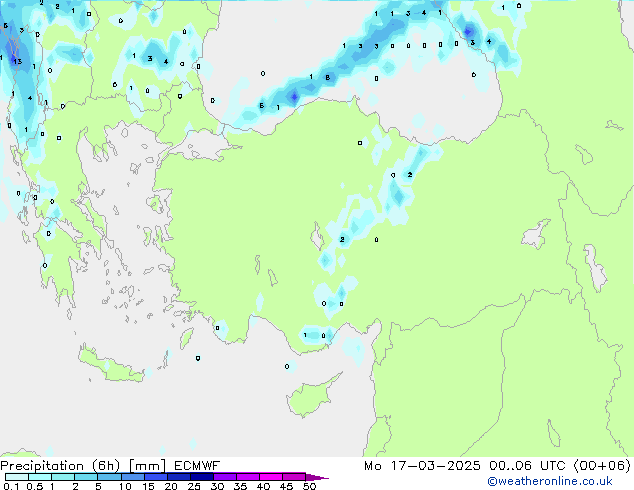Image resolution: width=634 pixels, height=490 pixels.
Task: Click the '00..06' time range text
Action: pos(510,466)
